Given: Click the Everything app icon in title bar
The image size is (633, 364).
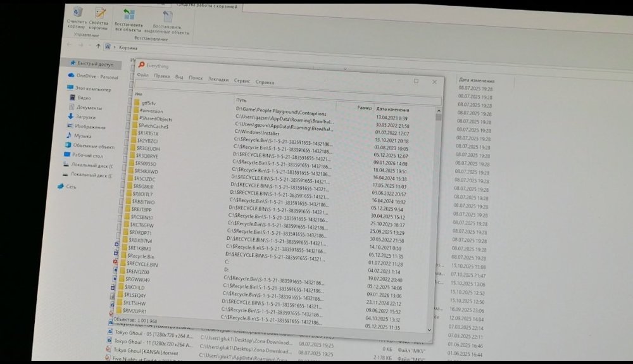Looking at the screenshot, I should pyautogui.click(x=141, y=65).
